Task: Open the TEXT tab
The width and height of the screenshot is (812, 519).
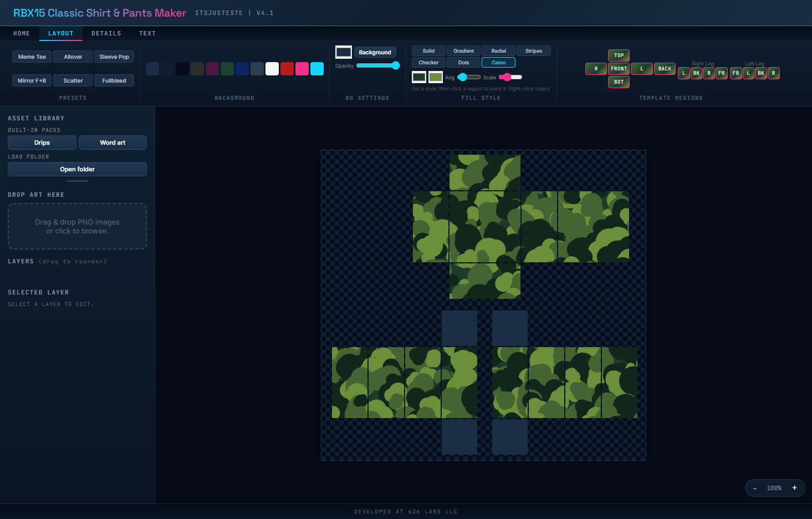Action: [147, 34]
